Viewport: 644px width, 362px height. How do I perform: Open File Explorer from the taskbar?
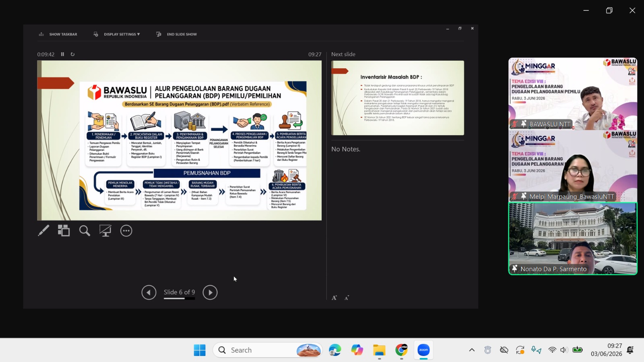tap(379, 350)
